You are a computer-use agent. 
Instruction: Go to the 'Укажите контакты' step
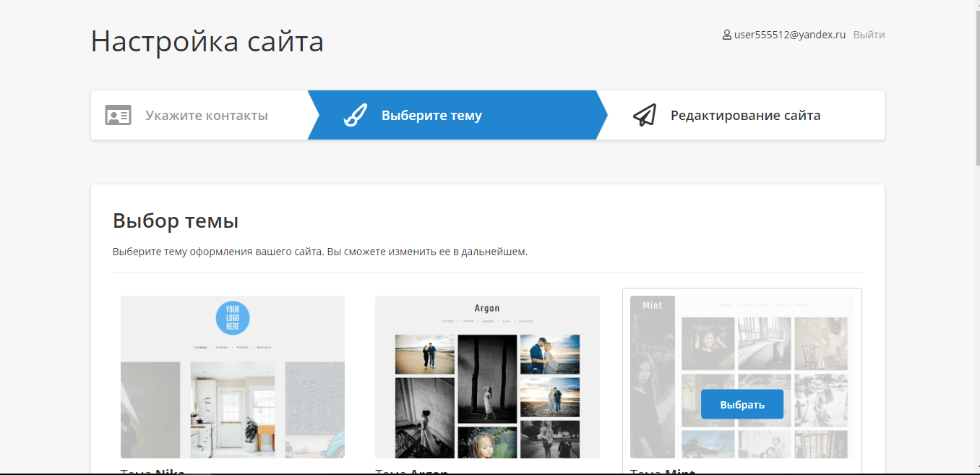pos(206,116)
